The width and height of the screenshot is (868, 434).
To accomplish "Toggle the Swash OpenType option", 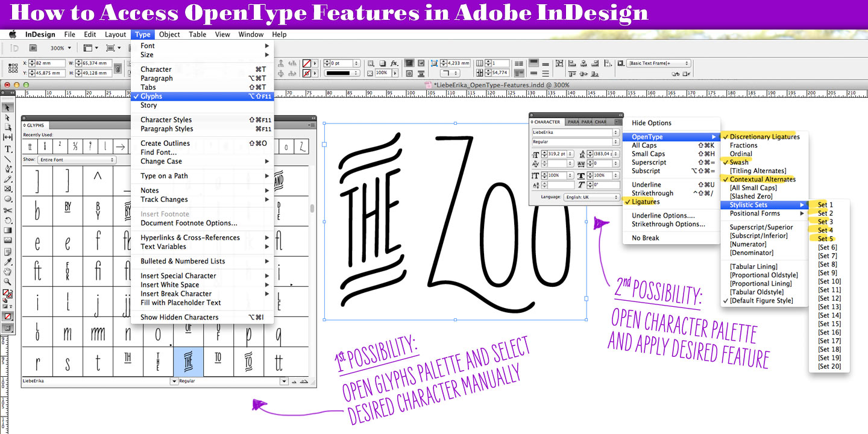I will pos(764,162).
